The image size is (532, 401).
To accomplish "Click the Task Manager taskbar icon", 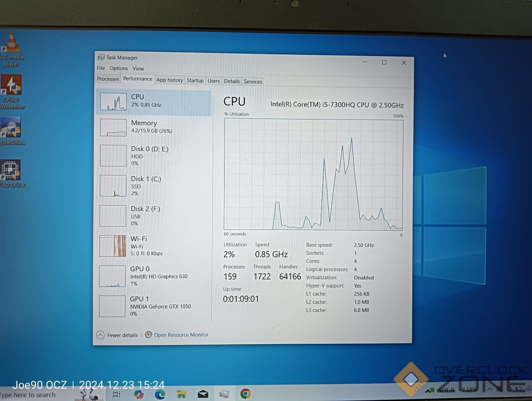I will click(x=224, y=394).
